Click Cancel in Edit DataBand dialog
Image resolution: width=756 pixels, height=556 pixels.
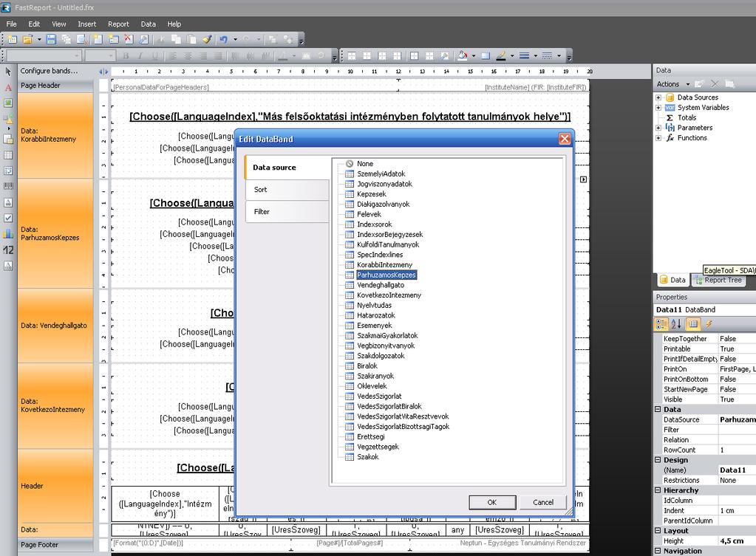click(x=543, y=502)
